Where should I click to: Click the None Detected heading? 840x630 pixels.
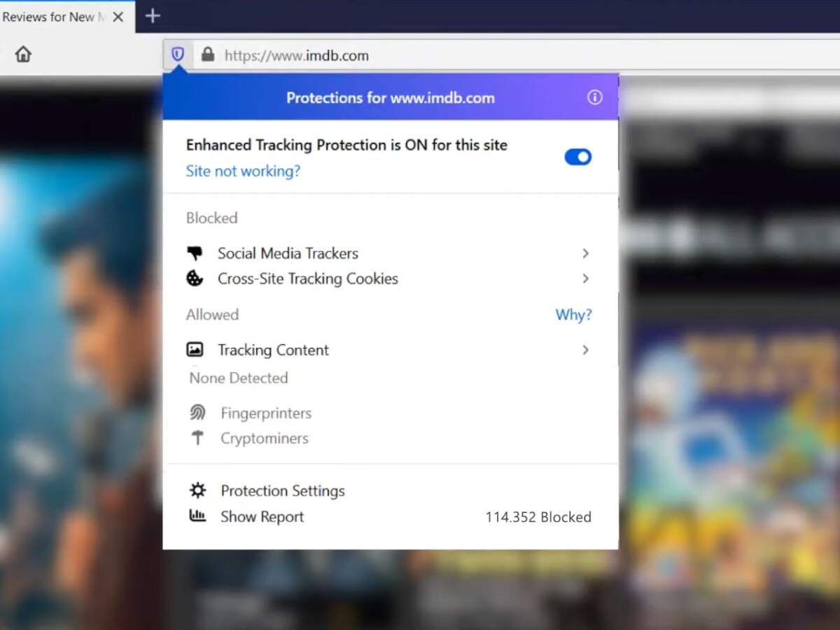pyautogui.click(x=239, y=378)
